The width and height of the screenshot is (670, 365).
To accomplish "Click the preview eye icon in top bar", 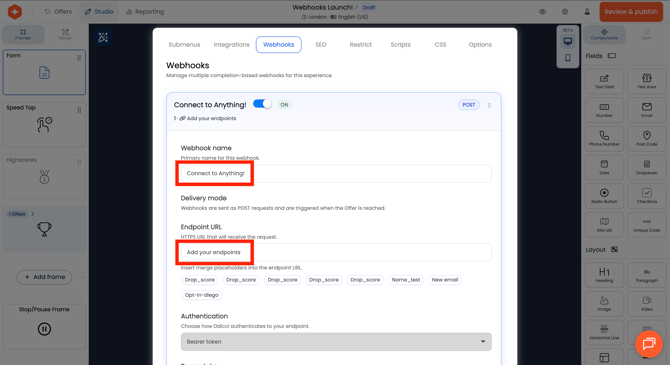I will coord(542,12).
